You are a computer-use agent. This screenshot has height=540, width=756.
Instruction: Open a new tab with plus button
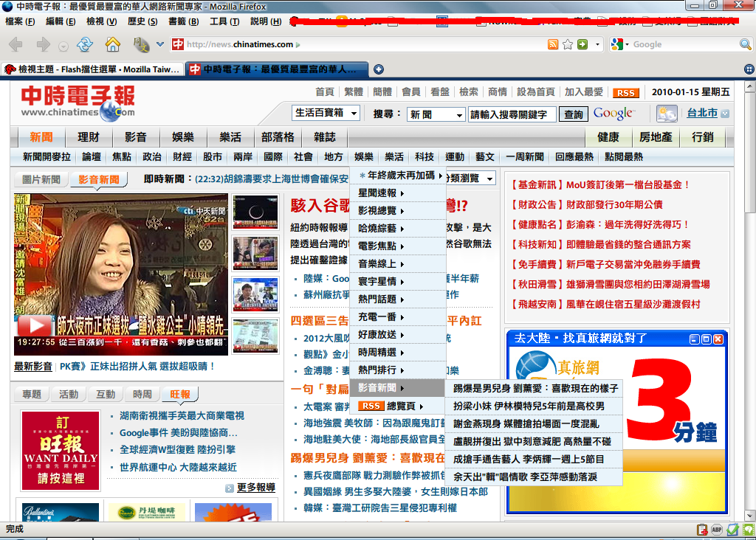379,69
